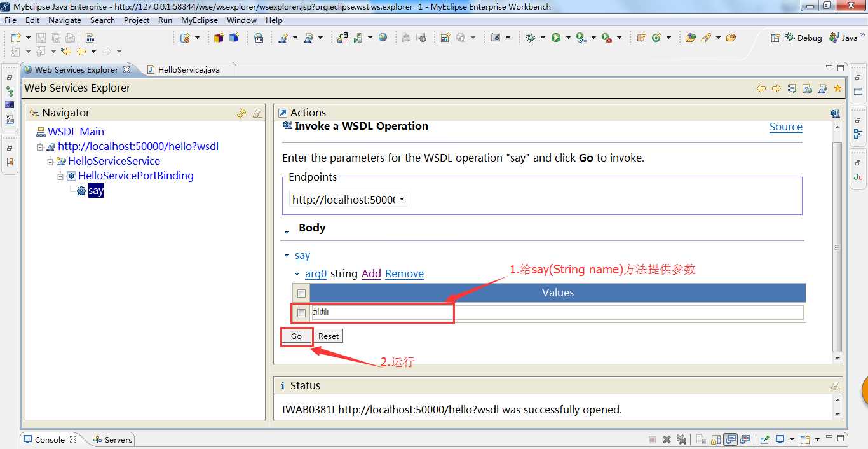Click the deploy server toolbar icon
Viewport: 868px width, 449px height.
(342, 38)
